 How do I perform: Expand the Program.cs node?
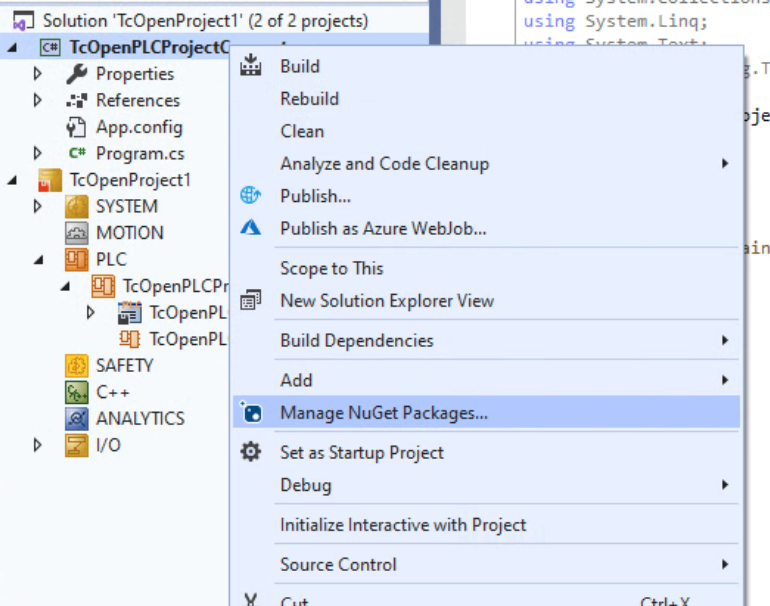click(x=37, y=153)
